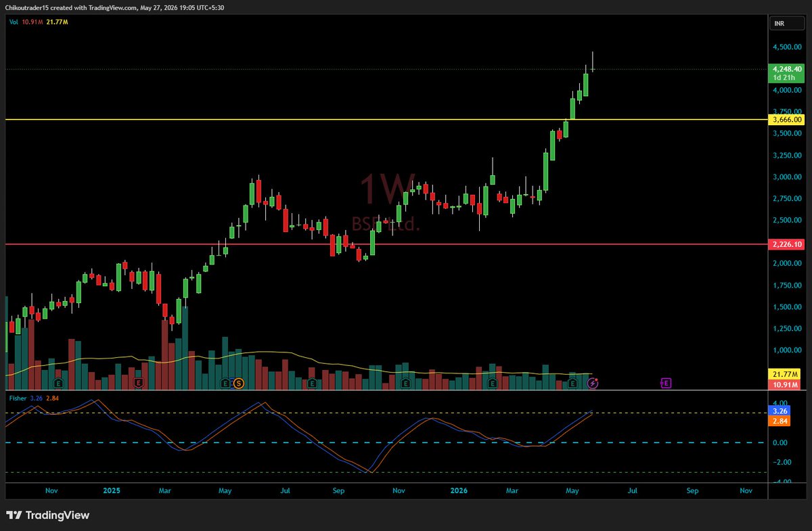Click the purple upcoming earnings marker near July
The height and width of the screenshot is (531, 812).
[665, 384]
